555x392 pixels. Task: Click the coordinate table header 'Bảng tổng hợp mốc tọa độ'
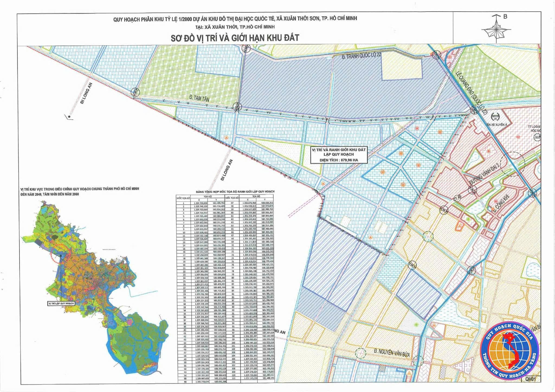click(235, 191)
